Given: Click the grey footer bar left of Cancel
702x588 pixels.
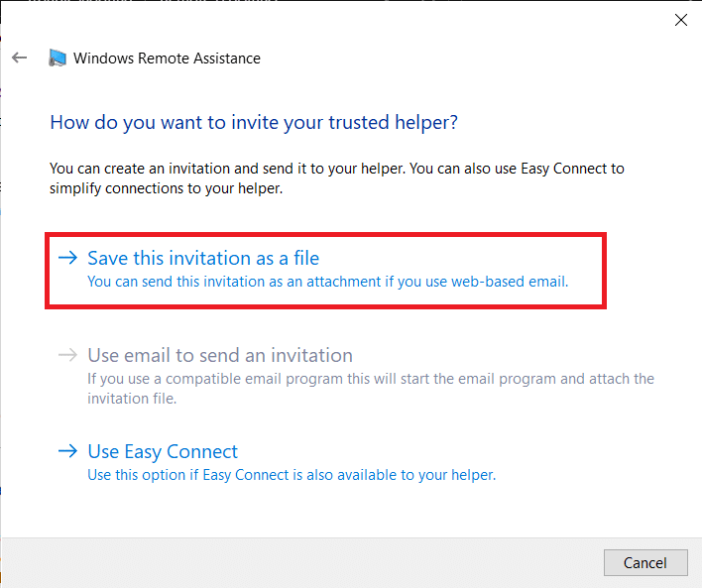Looking at the screenshot, I should (297, 562).
